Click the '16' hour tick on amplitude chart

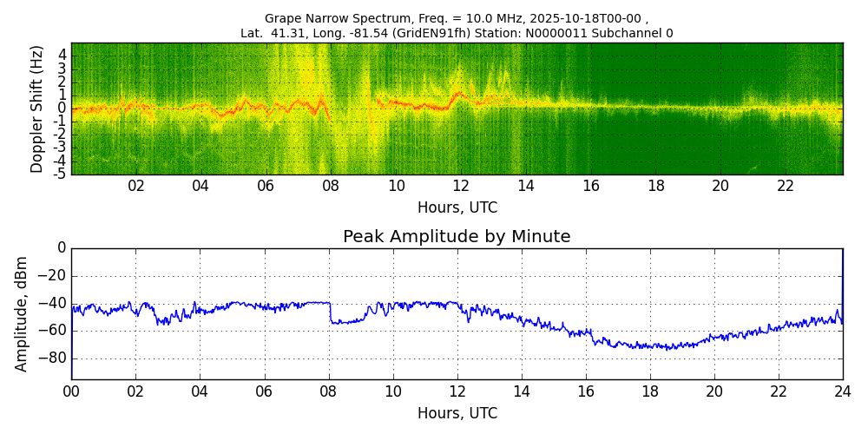(585, 391)
